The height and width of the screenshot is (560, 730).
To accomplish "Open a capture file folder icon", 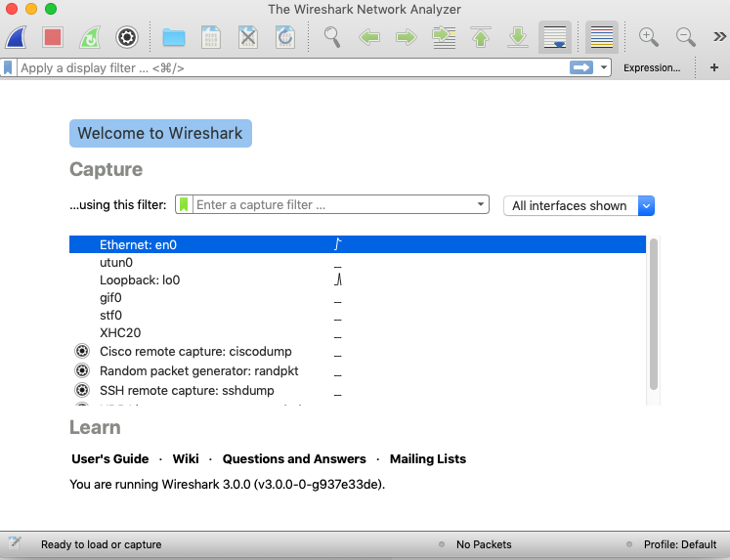I will 174,37.
